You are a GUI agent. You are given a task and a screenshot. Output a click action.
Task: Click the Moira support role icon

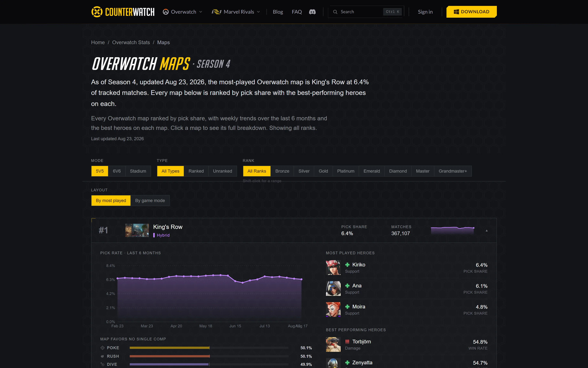point(347,306)
